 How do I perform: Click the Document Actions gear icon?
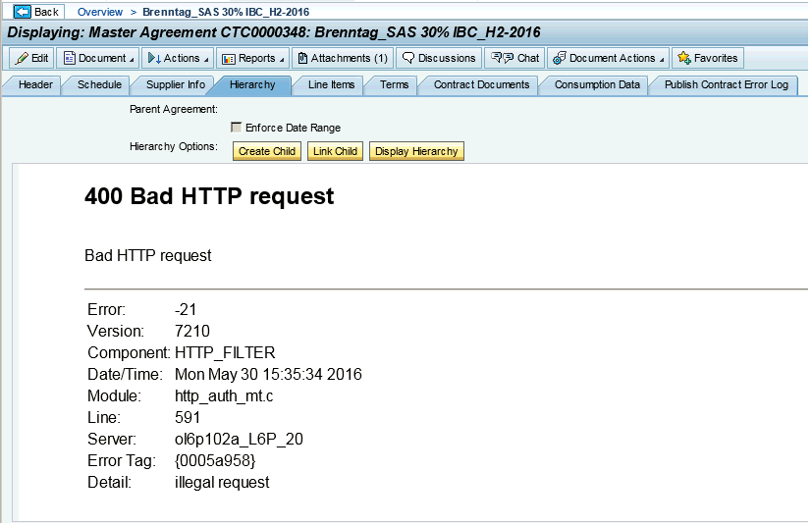click(x=560, y=58)
